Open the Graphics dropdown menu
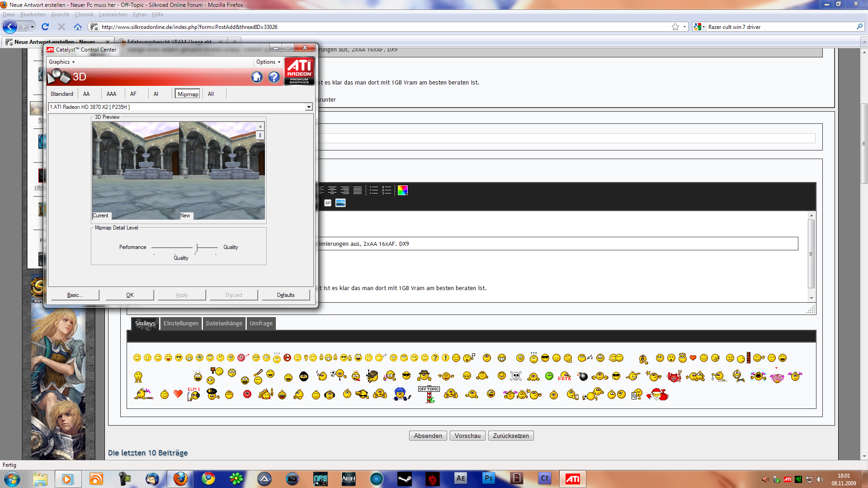The height and width of the screenshot is (488, 868). pyautogui.click(x=62, y=62)
